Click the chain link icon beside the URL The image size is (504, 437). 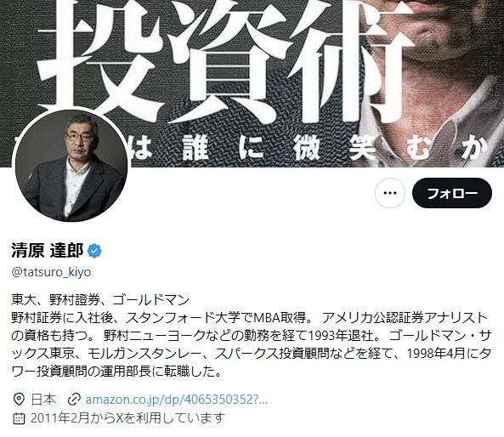pyautogui.click(x=74, y=400)
